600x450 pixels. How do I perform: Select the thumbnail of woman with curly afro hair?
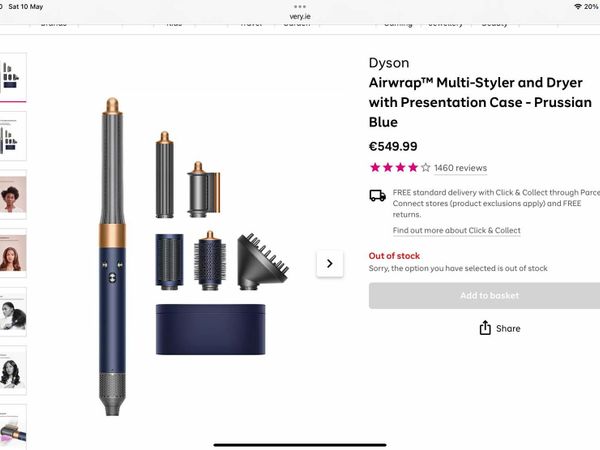[x=13, y=195]
